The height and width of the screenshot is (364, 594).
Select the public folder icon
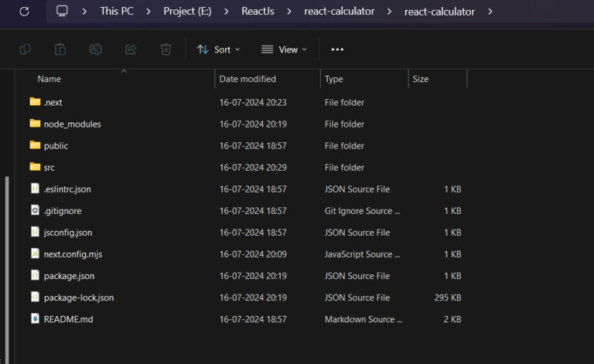tap(36, 145)
